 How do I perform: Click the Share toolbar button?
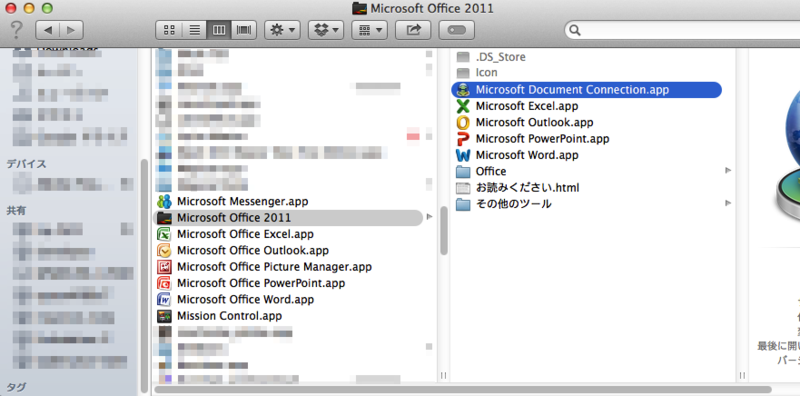[x=413, y=30]
